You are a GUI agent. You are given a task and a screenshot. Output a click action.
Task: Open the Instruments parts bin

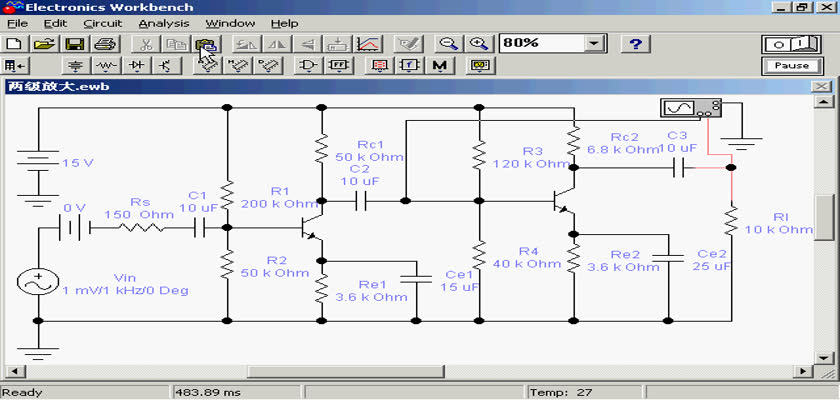coord(481,66)
